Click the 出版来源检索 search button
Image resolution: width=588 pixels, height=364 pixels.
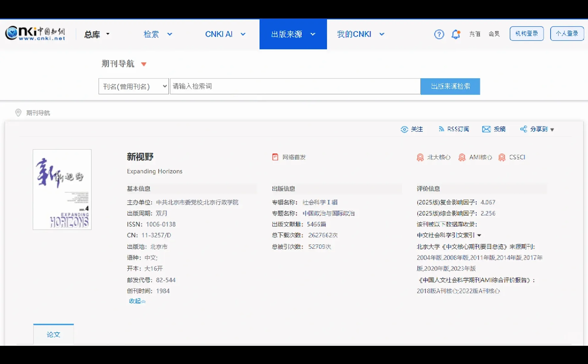[450, 86]
